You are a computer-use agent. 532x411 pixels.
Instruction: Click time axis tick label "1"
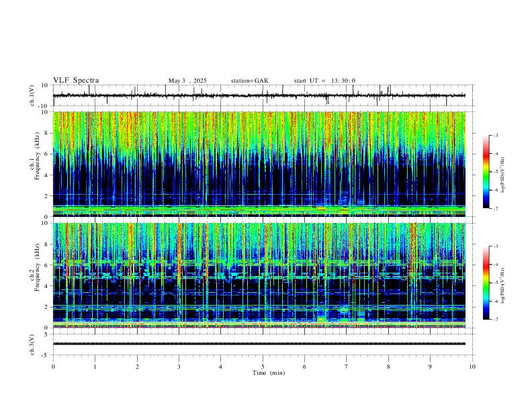tap(95, 367)
